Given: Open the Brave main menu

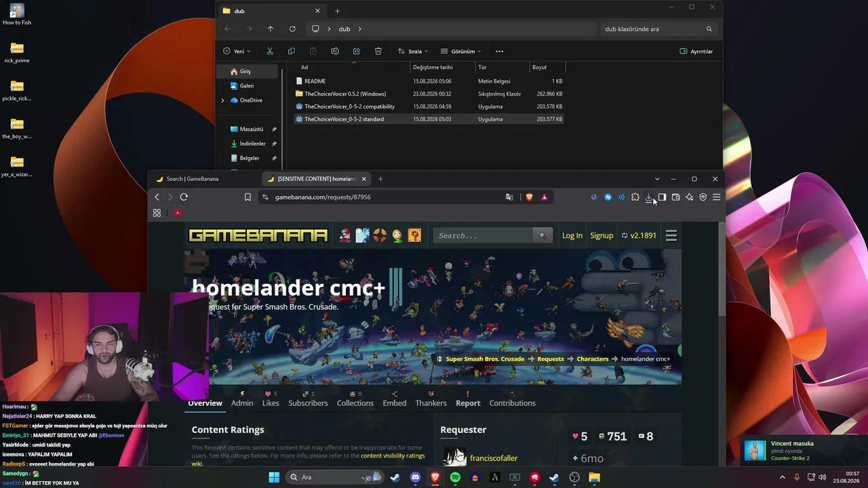Looking at the screenshot, I should (x=716, y=197).
